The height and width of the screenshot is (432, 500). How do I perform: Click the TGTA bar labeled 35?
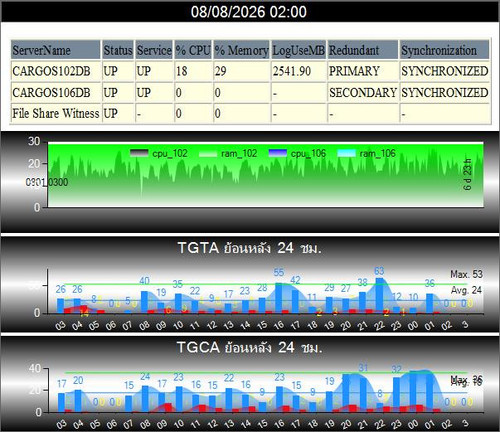(178, 303)
